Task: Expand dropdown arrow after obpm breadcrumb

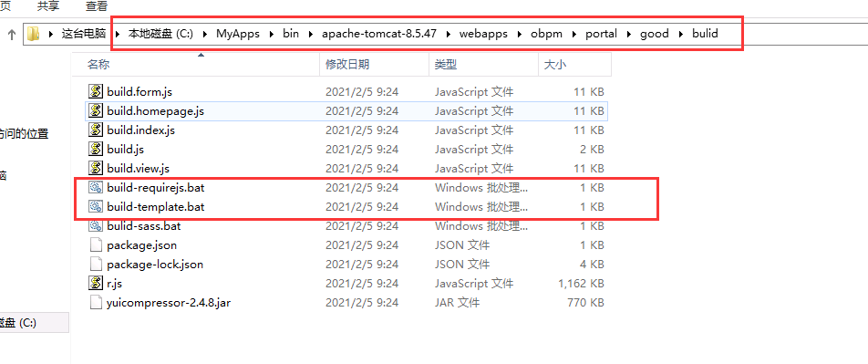Action: pos(574,34)
